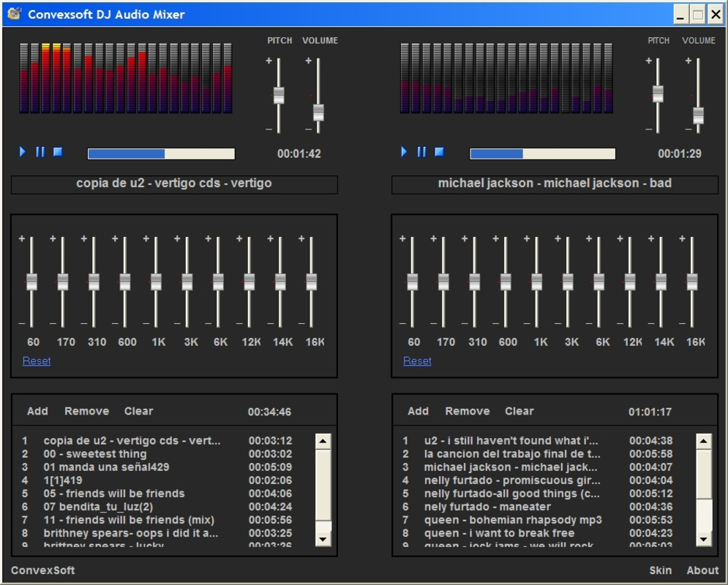Remove selected track from left playlist
The height and width of the screenshot is (585, 728).
coord(87,411)
